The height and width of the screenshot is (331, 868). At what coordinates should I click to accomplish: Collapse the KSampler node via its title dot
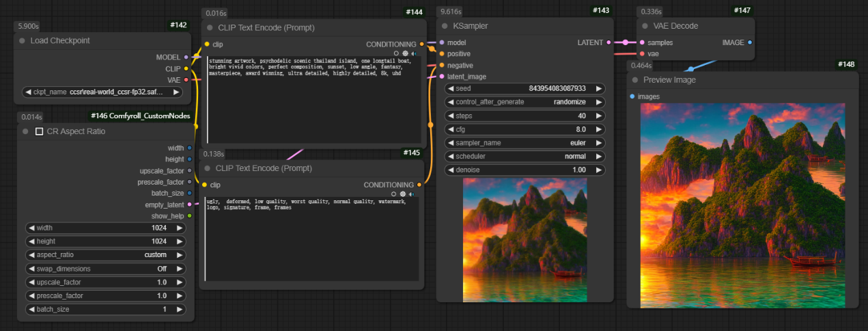[445, 26]
